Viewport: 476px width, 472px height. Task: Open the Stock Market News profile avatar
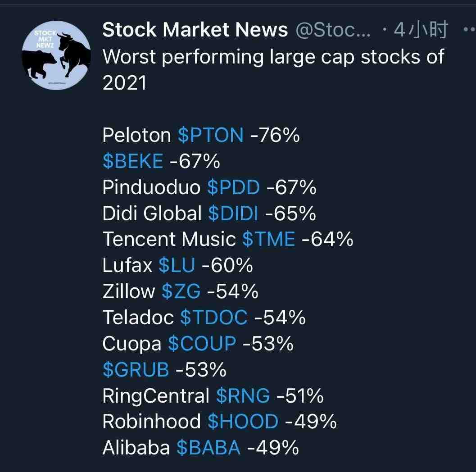coord(56,55)
